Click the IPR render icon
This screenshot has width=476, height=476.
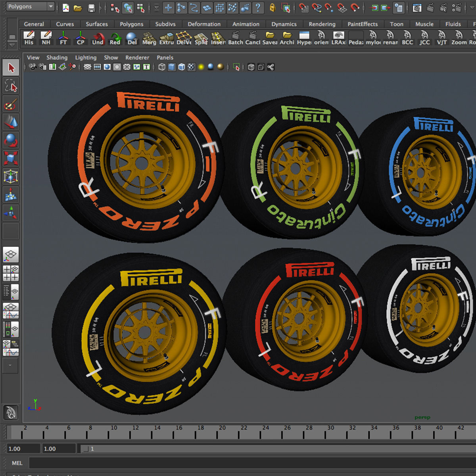[443, 8]
